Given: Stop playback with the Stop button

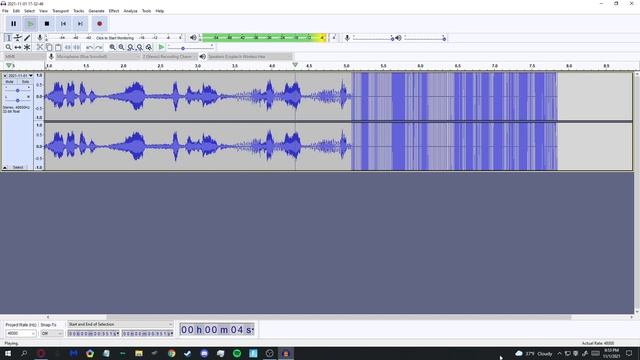Looking at the screenshot, I should coord(47,24).
